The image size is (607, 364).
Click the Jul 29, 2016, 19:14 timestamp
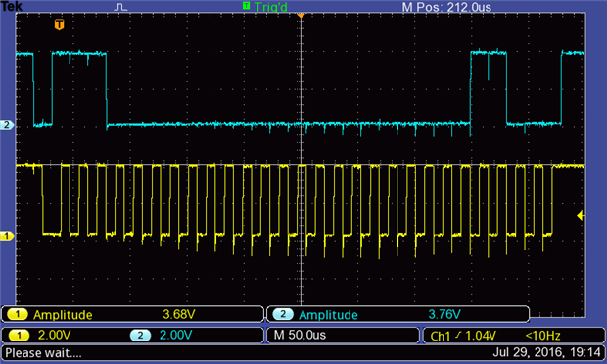tap(546, 353)
